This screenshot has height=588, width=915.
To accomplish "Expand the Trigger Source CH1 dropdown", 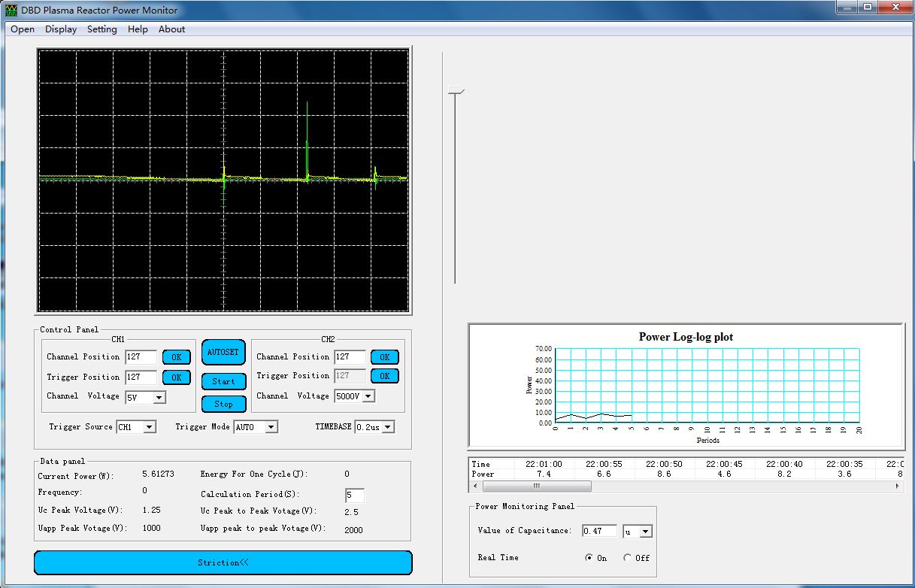I will pyautogui.click(x=149, y=427).
